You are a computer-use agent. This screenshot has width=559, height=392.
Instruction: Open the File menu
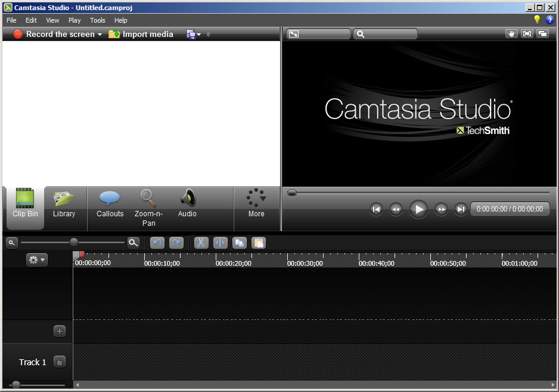coord(11,20)
